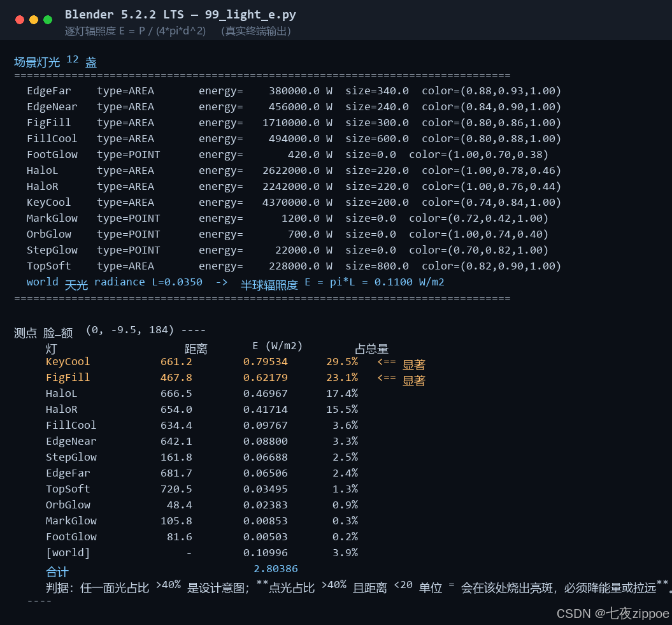
Task: Click KeyCool irradiance 0.79534
Action: (x=265, y=362)
